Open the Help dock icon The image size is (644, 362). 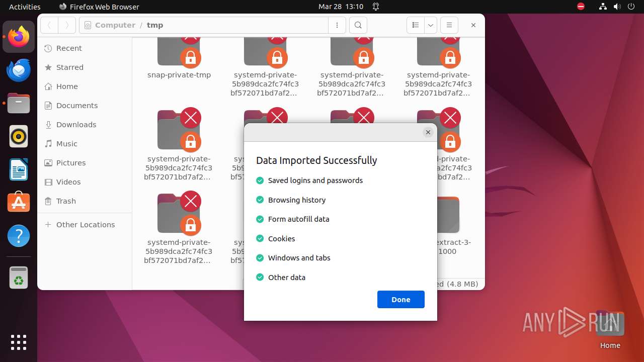point(19,236)
